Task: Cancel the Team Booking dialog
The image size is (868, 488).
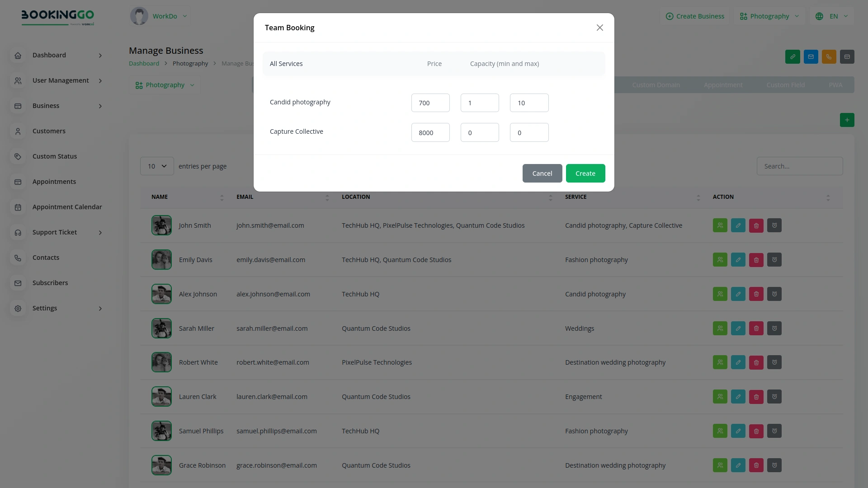Action: click(x=542, y=173)
